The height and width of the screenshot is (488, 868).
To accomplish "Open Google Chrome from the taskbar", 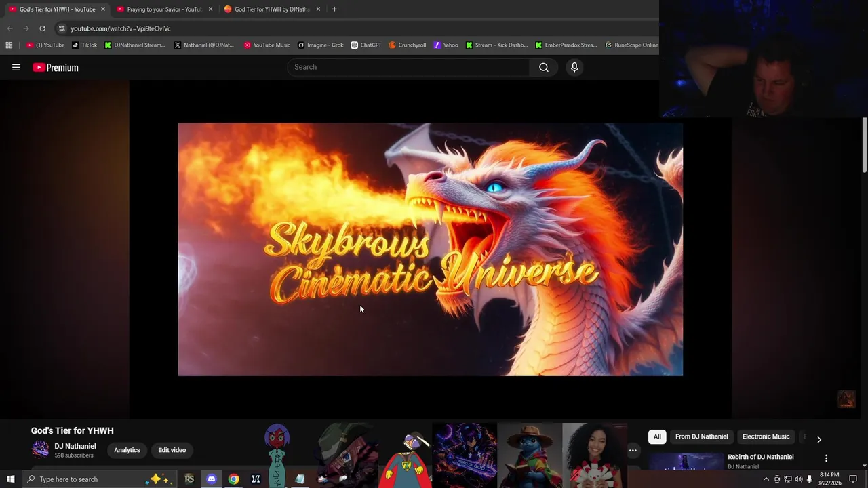I will click(x=233, y=479).
